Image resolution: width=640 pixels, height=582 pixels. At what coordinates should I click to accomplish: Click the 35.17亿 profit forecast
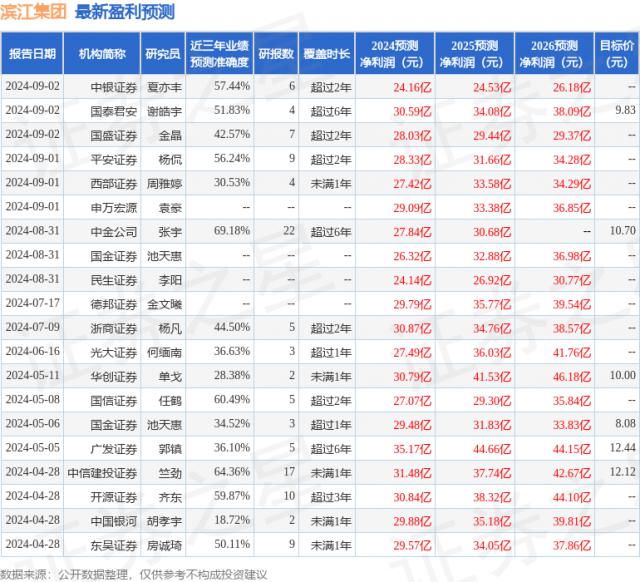point(412,449)
